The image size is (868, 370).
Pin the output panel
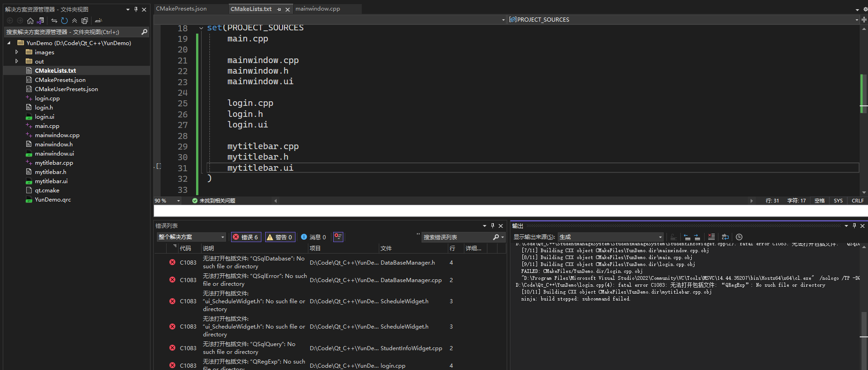[854, 225]
